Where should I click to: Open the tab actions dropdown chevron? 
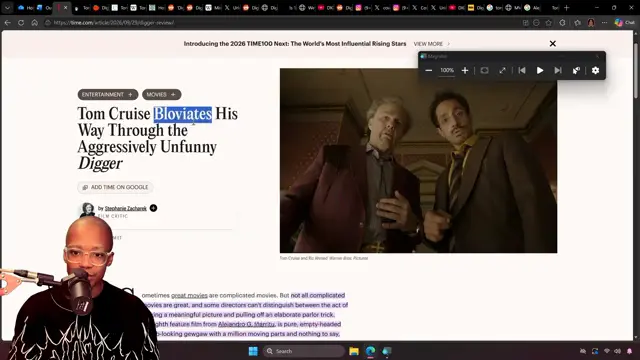pos(7,8)
